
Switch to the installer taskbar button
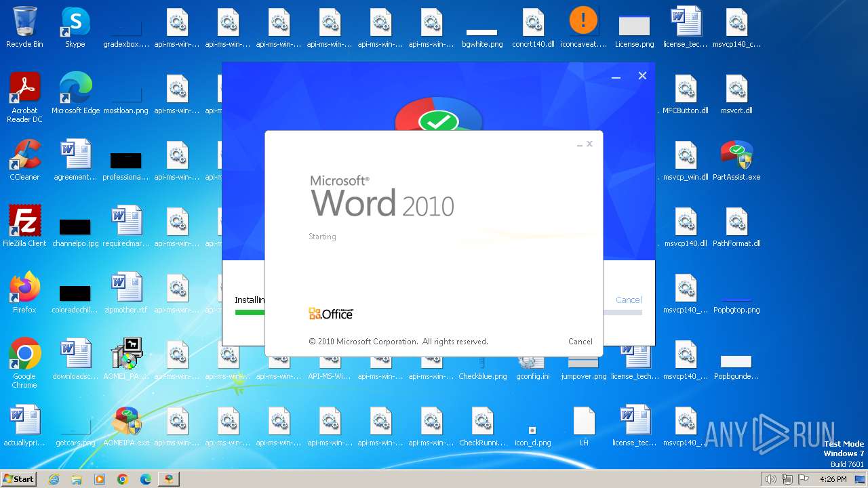169,479
